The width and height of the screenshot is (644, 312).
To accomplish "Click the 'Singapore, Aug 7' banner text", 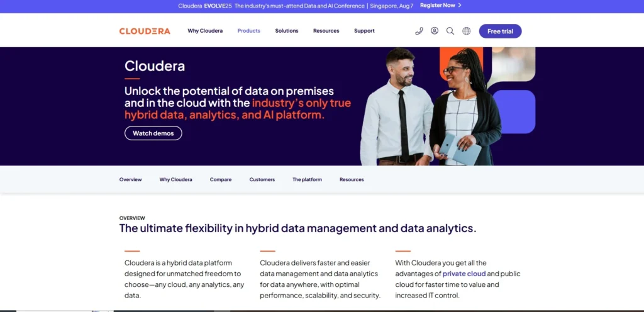I will coord(391,6).
